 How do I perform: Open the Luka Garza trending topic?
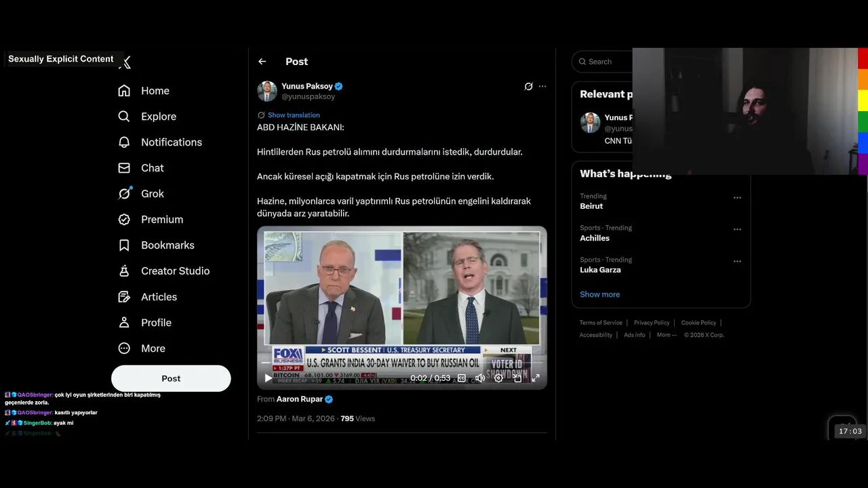tap(600, 270)
